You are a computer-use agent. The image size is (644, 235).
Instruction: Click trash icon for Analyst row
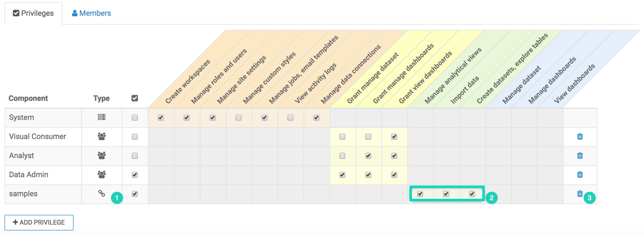(580, 156)
